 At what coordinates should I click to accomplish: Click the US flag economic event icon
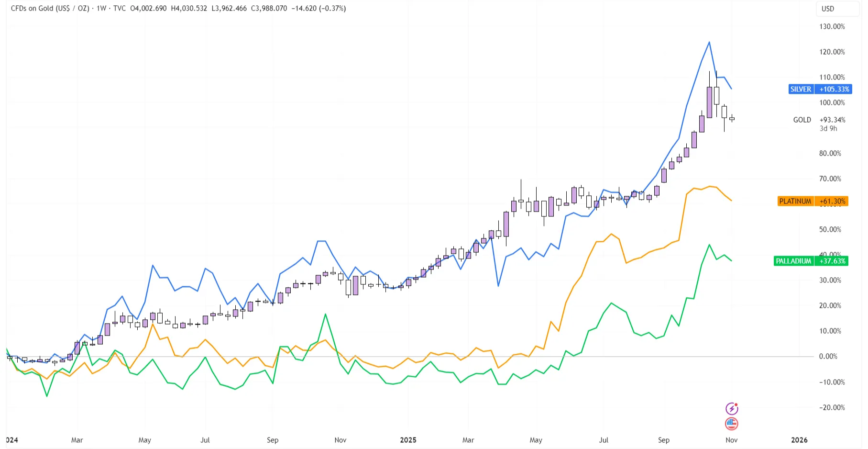pyautogui.click(x=732, y=424)
